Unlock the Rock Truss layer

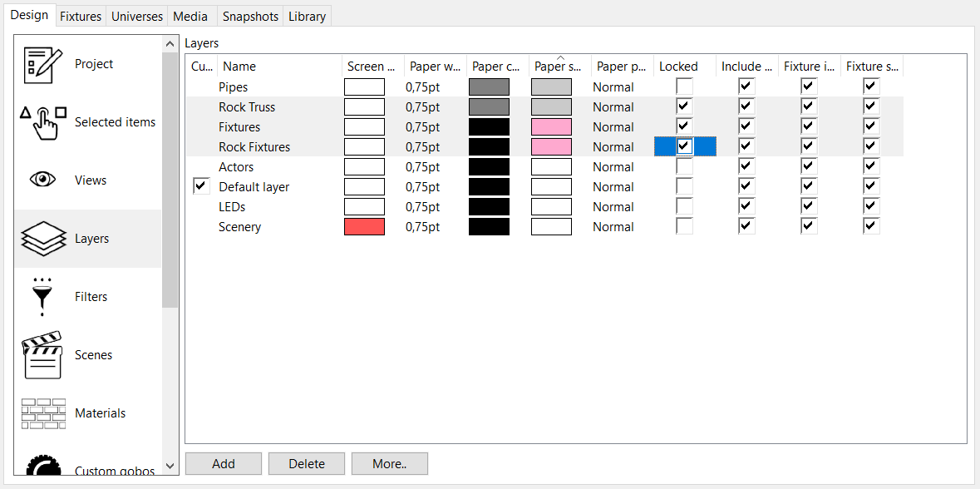point(684,106)
